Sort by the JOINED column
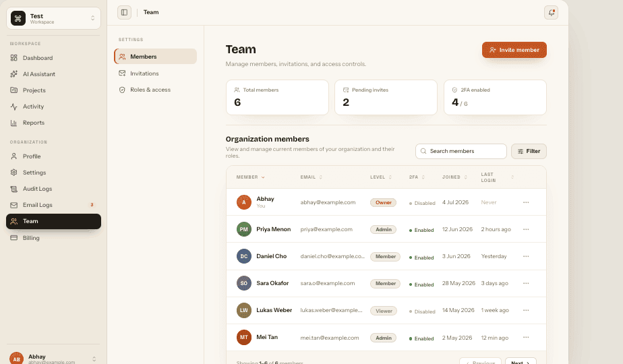The width and height of the screenshot is (623, 364). coord(454,177)
